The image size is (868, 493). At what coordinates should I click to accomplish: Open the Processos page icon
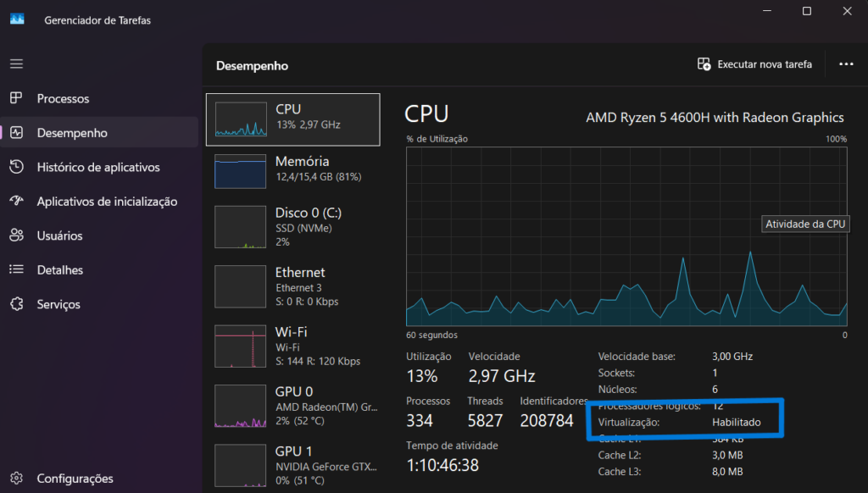click(x=16, y=99)
